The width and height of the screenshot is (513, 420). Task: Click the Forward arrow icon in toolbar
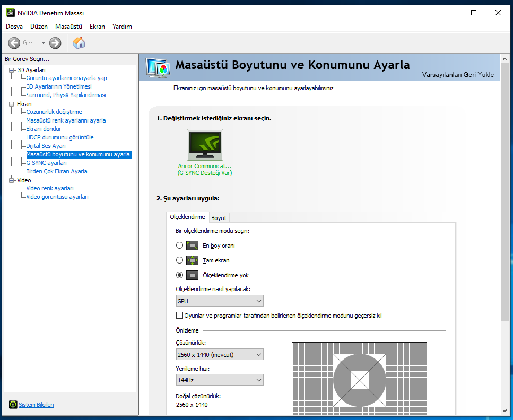click(55, 43)
